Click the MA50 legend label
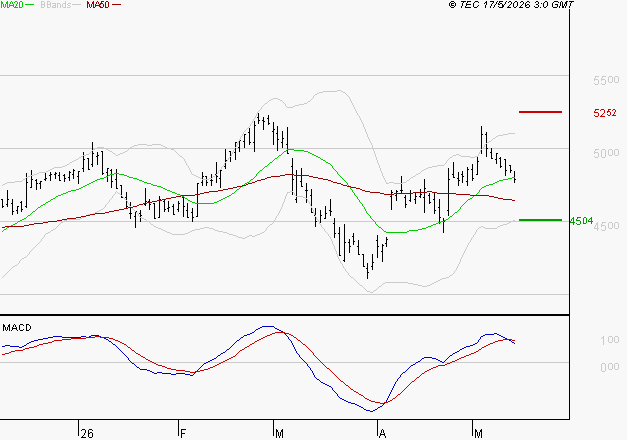The image size is (627, 440). pyautogui.click(x=98, y=5)
